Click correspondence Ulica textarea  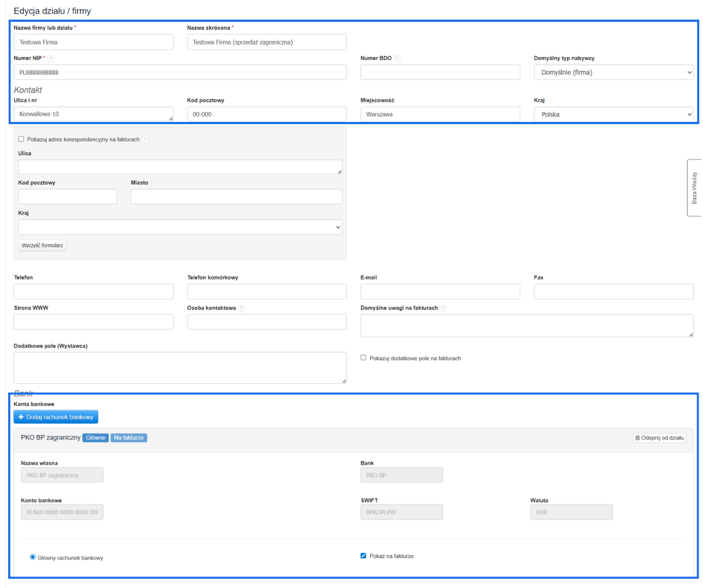pos(180,167)
